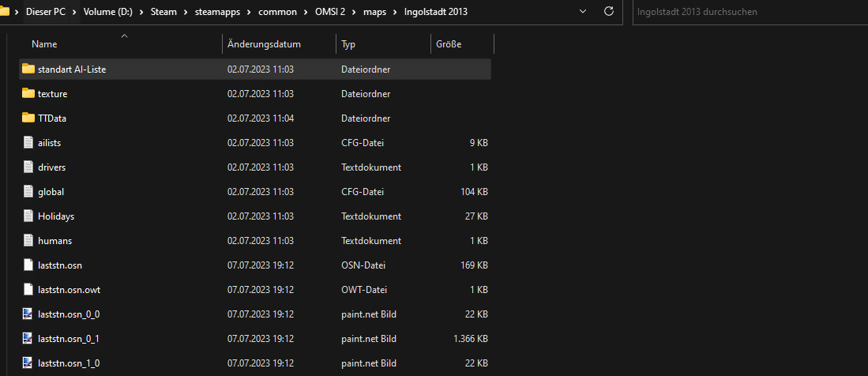Screen dimensions: 868x376
Task: Click the standart AI-Liste folder icon
Action: pyautogui.click(x=28, y=69)
